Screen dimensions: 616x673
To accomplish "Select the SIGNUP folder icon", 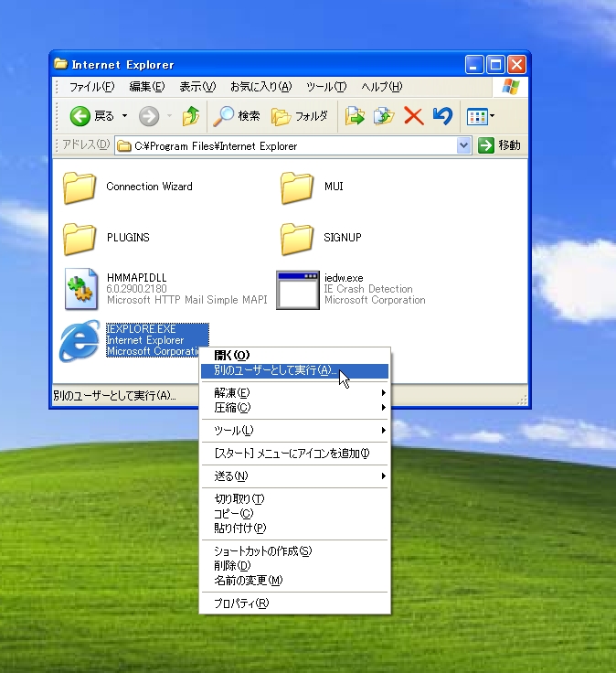I will coord(297,239).
